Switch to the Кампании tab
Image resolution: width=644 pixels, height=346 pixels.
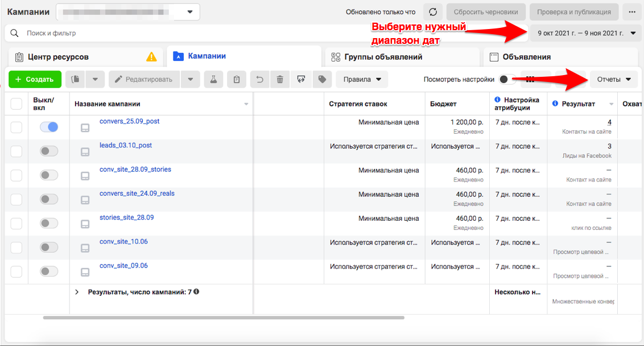pyautogui.click(x=244, y=56)
